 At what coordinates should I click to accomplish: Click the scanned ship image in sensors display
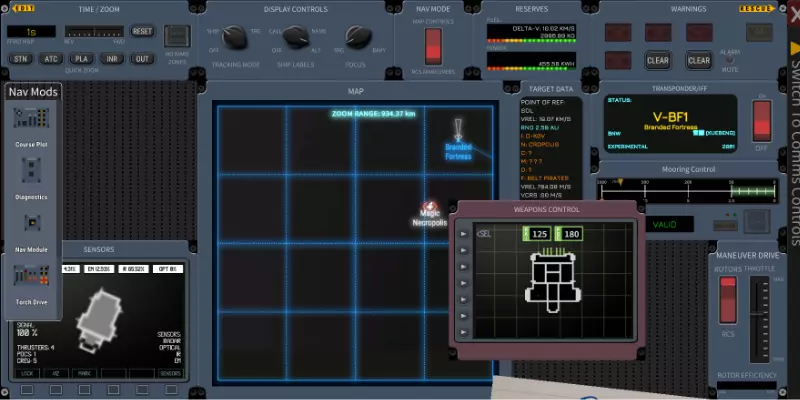[x=99, y=320]
